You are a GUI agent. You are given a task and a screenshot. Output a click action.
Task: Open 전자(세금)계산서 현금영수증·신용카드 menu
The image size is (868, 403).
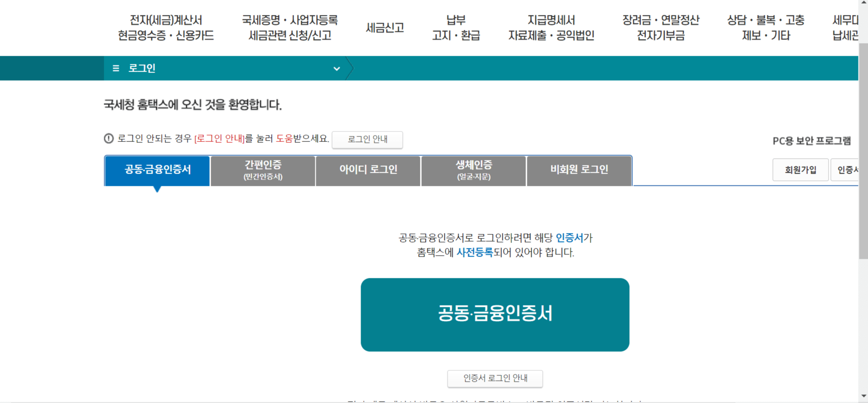click(166, 28)
